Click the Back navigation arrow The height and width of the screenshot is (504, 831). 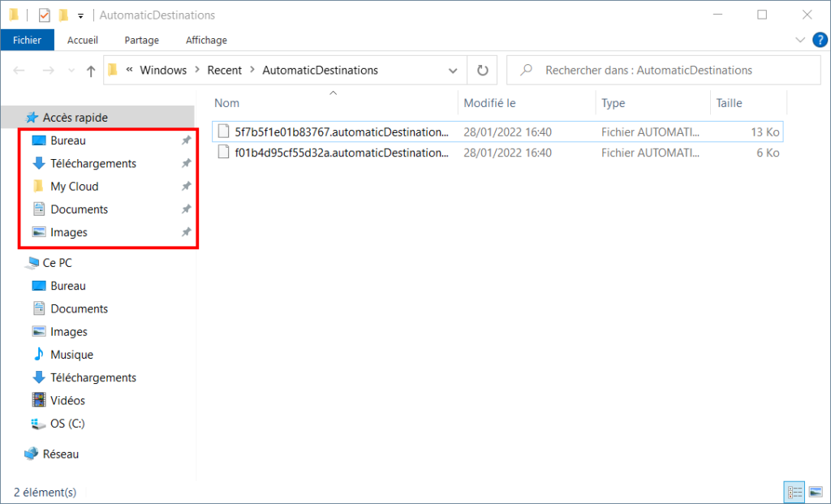click(19, 71)
